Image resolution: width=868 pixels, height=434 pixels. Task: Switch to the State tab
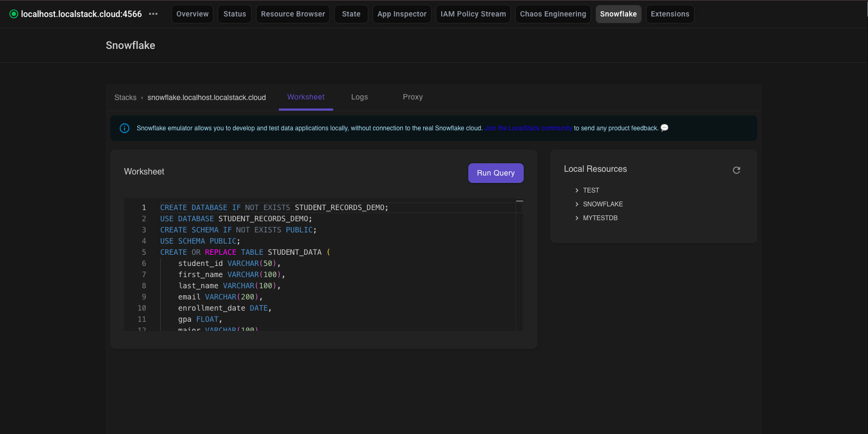coord(351,14)
